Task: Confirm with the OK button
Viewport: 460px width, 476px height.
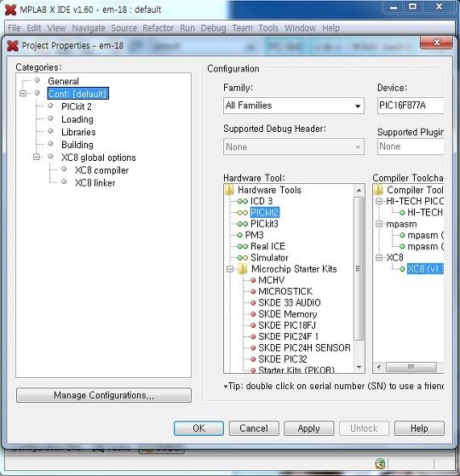Action: point(198,428)
